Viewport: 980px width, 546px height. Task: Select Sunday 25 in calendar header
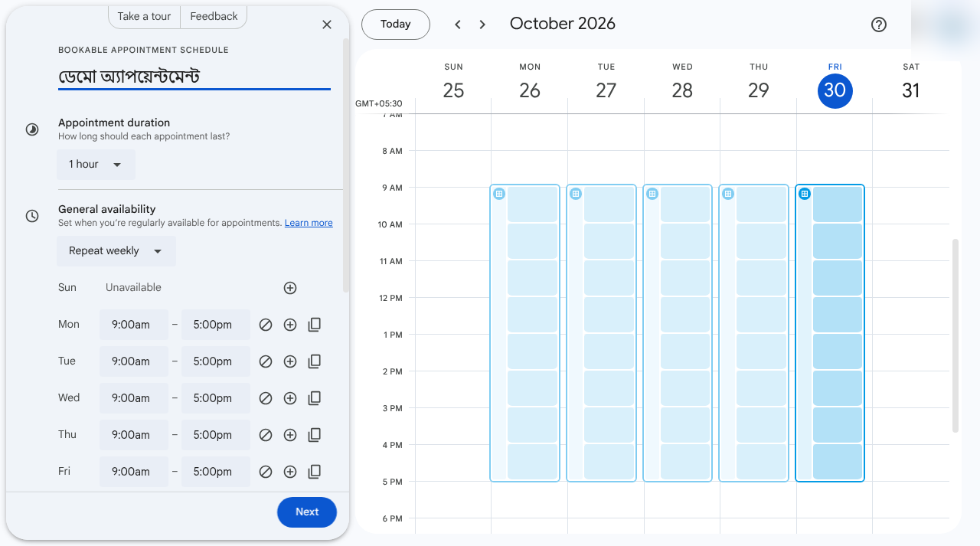(453, 90)
